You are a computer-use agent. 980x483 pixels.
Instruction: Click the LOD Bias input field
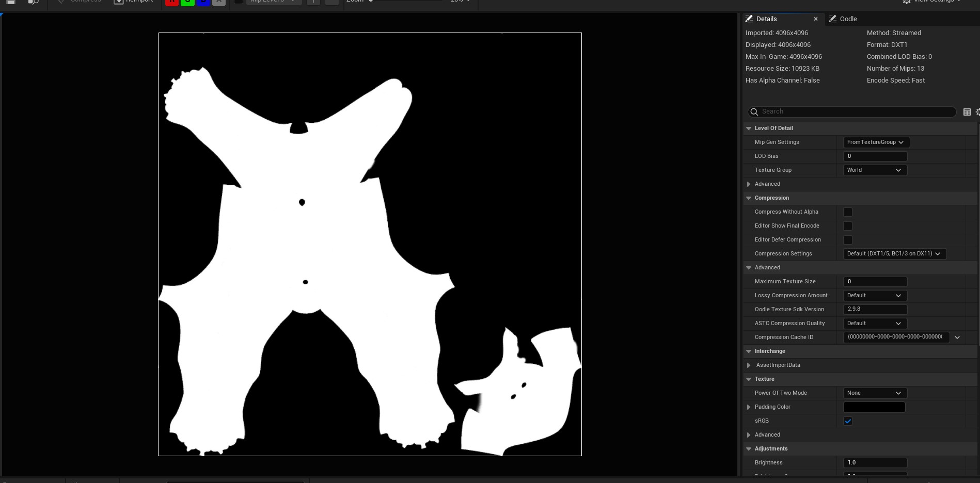tap(875, 156)
